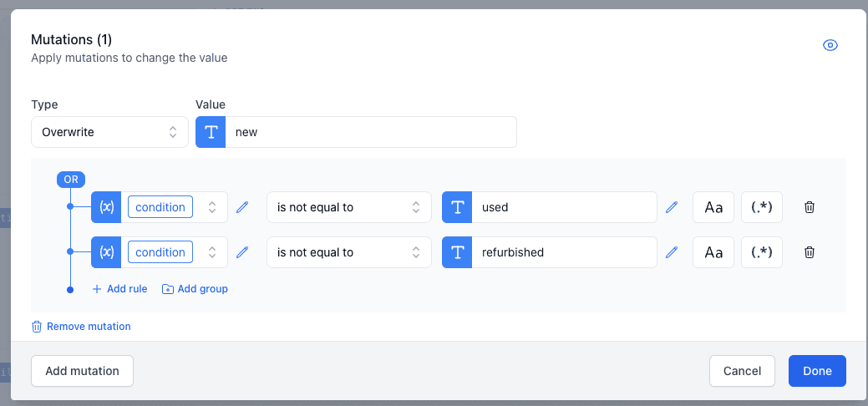This screenshot has height=406, width=868.
Task: Click the text type icon beside 'new'
Action: pos(211,132)
